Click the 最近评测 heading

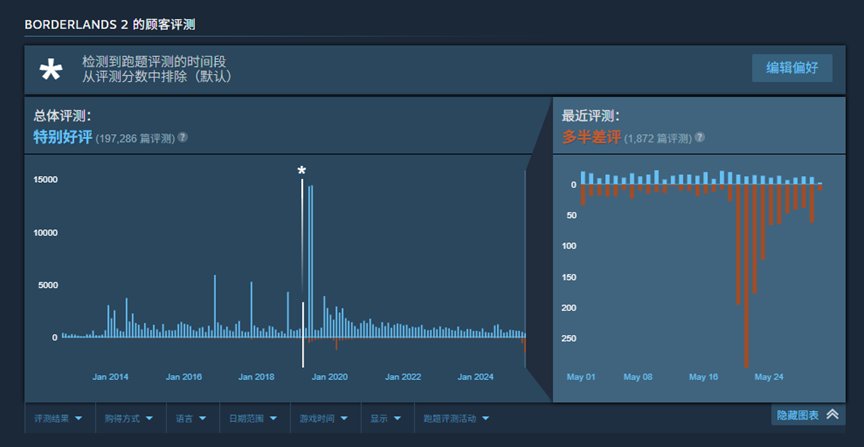click(590, 116)
